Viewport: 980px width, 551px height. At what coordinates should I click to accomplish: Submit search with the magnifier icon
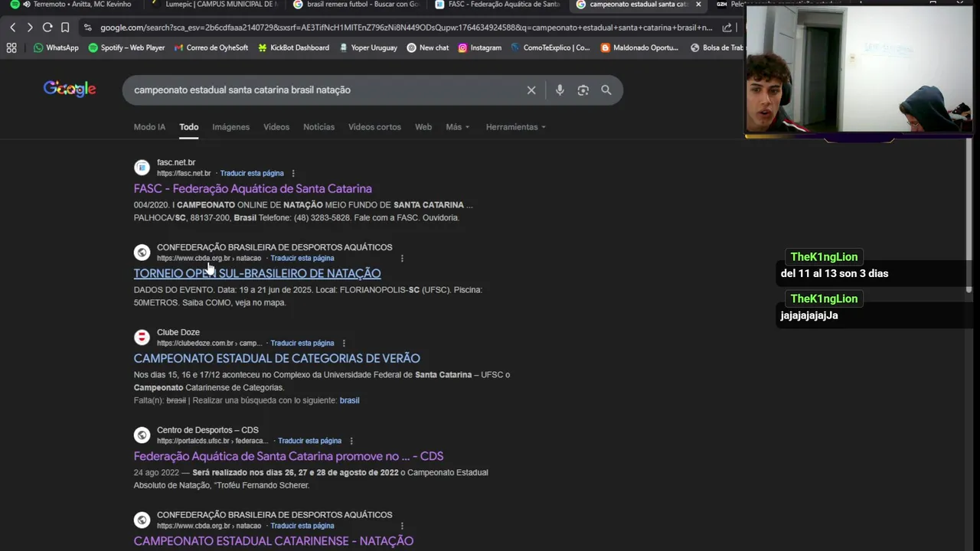(606, 90)
